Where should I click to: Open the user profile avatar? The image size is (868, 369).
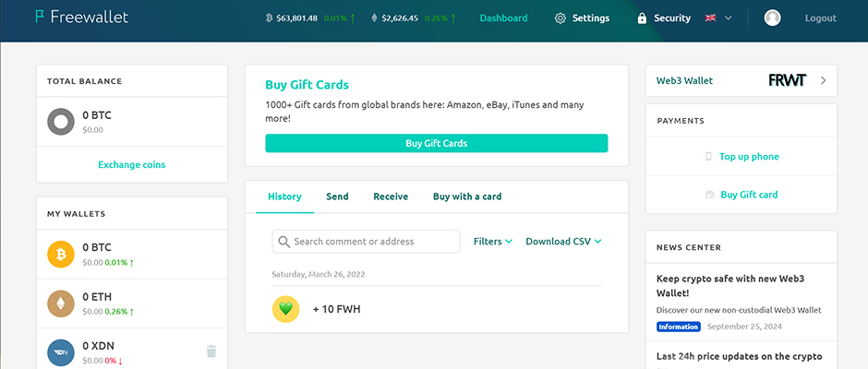[773, 18]
